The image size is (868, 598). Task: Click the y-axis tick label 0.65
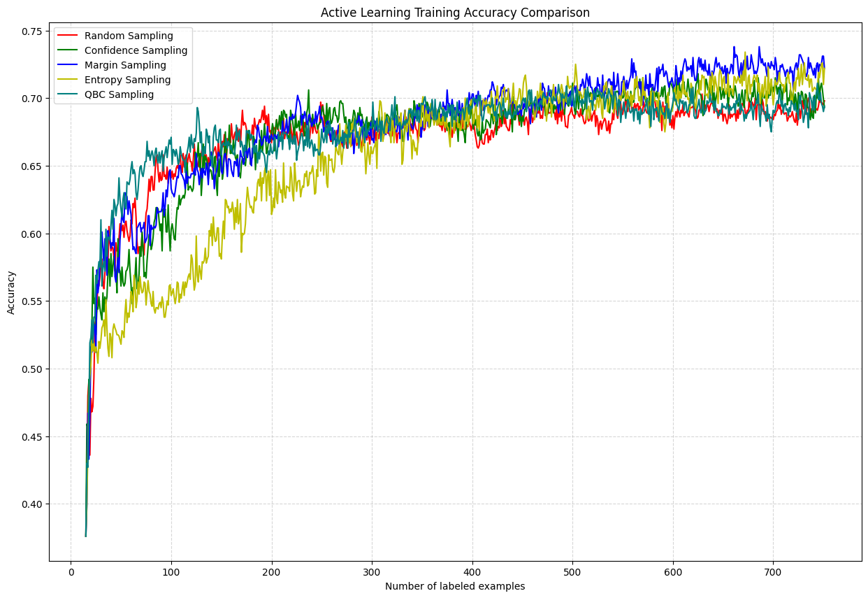(32, 166)
